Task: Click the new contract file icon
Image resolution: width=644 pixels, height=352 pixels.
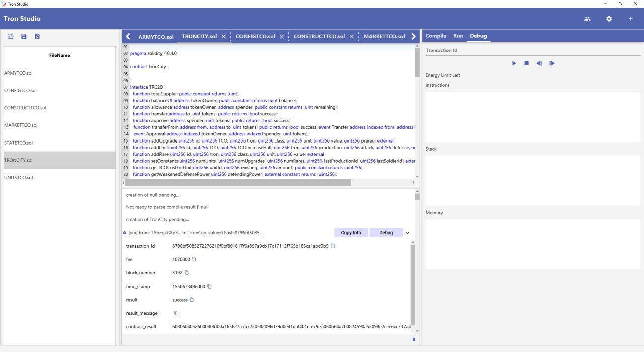Action: (x=37, y=36)
